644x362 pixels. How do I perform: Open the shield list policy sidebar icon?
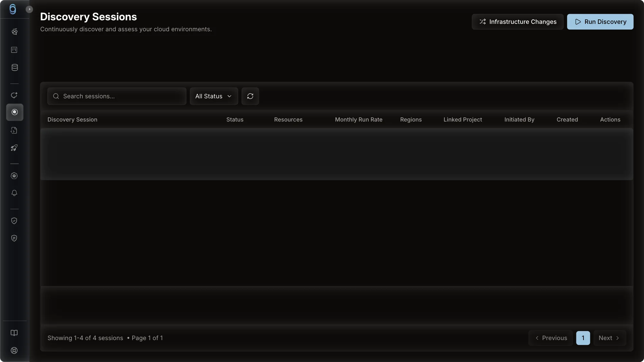[x=14, y=238]
